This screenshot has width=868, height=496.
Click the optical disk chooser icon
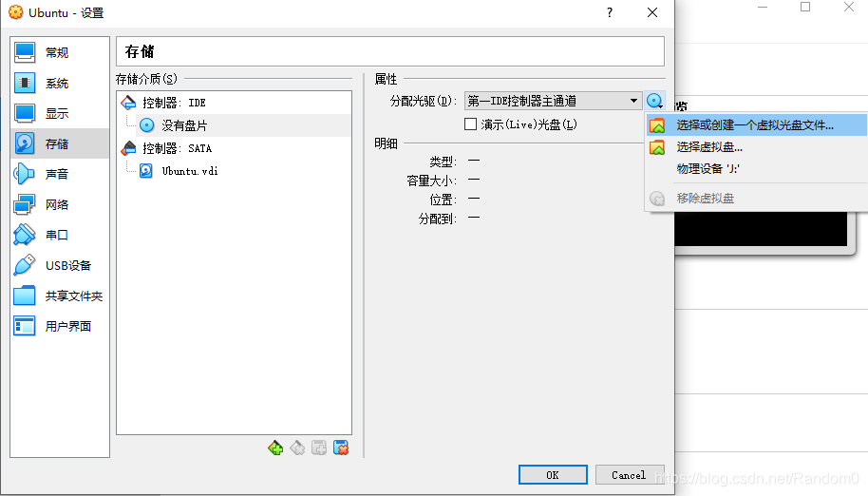[x=655, y=102]
